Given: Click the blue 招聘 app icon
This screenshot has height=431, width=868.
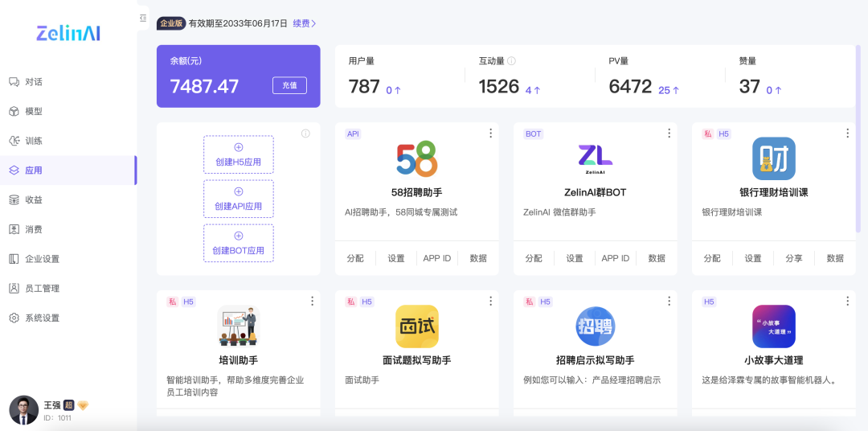Looking at the screenshot, I should click(x=595, y=326).
